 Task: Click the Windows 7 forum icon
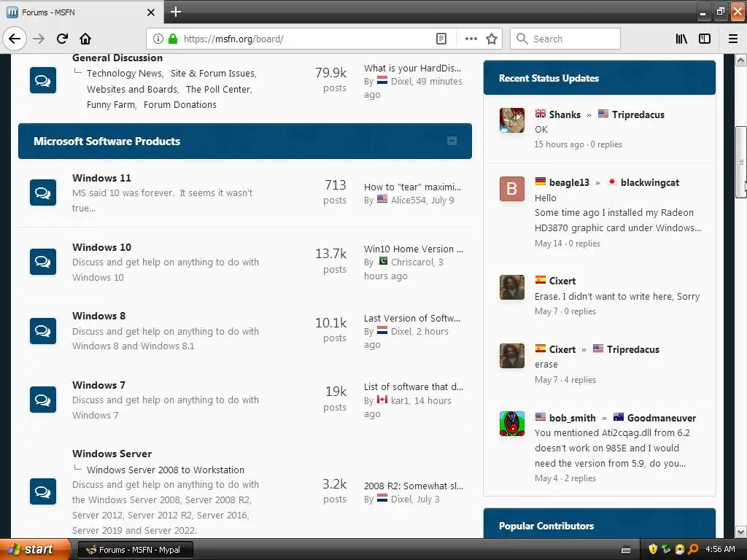(43, 400)
